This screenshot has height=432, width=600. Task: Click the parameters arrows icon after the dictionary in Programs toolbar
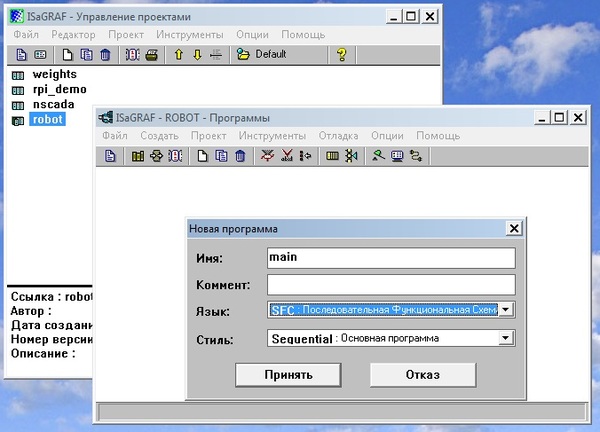pos(157,156)
